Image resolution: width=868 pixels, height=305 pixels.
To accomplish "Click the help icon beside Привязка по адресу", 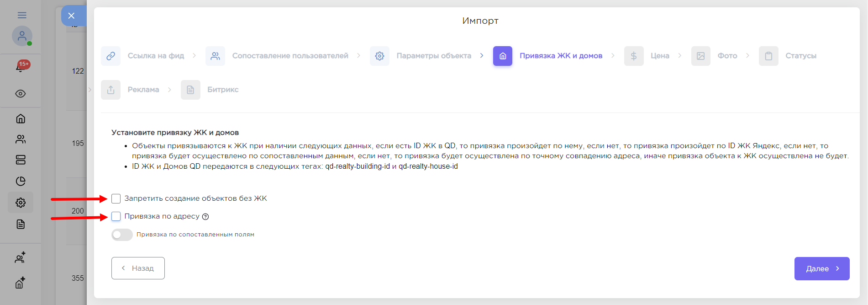I will click(x=205, y=217).
